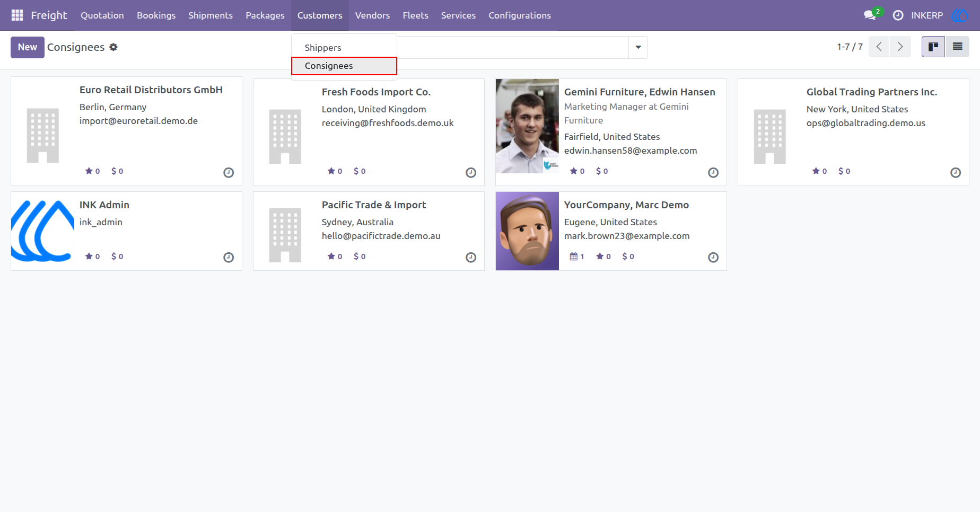Go to the Freight app home
This screenshot has height=512, width=980.
[49, 15]
